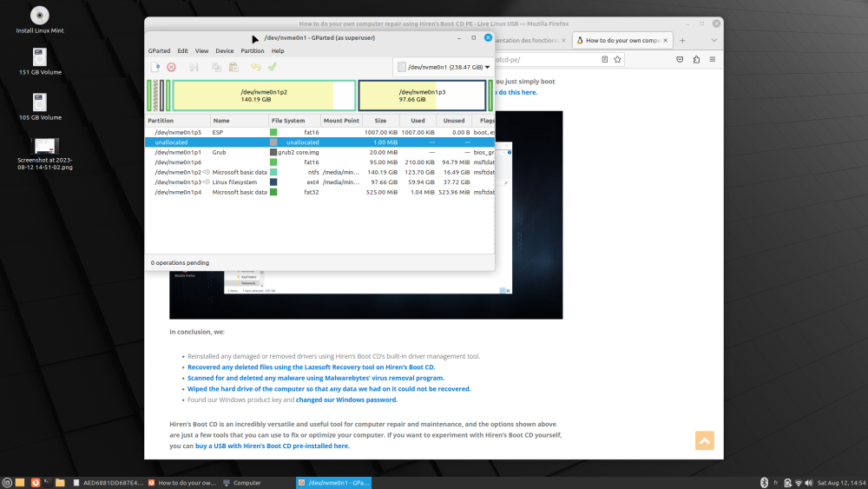Click the key icon beside /dev/nvme0n1p3
This screenshot has height=489, width=868.
tap(206, 182)
